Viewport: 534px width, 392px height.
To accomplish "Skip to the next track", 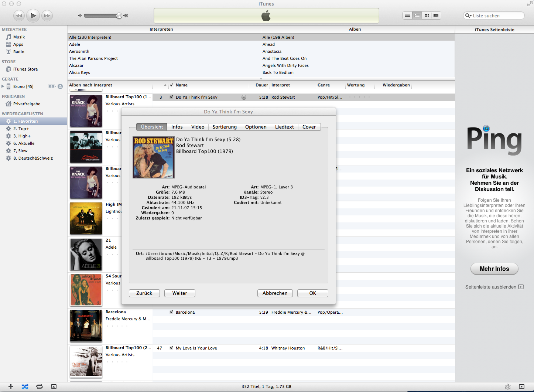I will tap(47, 16).
